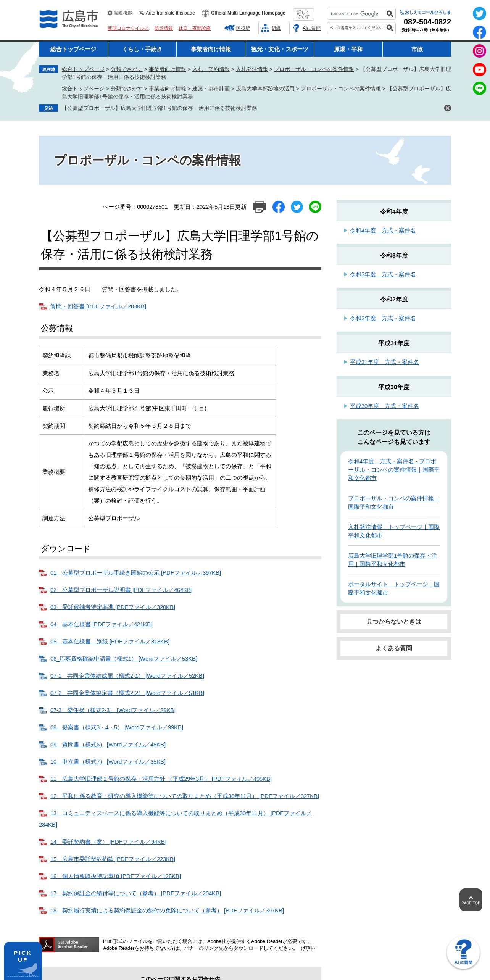Click breadcrumb 広島大学本部跡地の活用

click(265, 89)
